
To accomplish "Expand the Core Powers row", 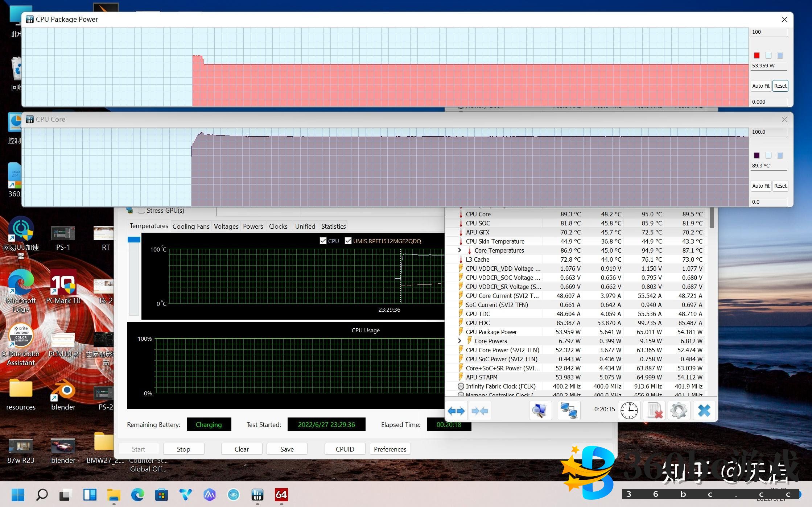I will 459,341.
